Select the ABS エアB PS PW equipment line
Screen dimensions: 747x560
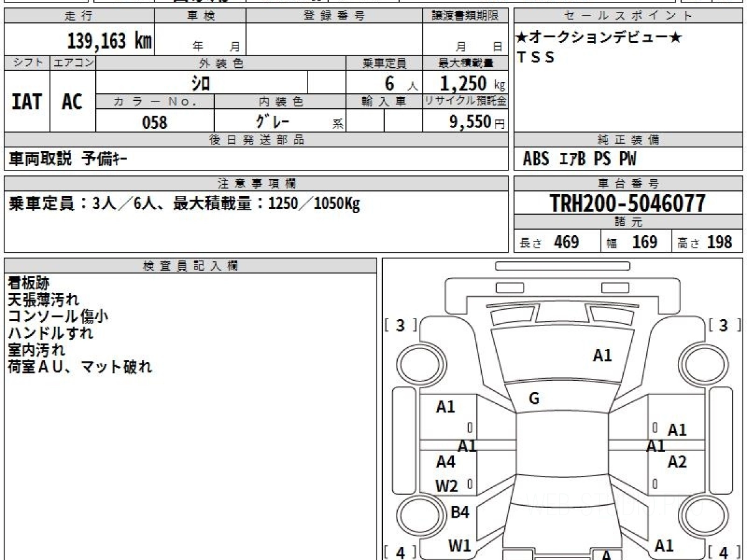580,159
